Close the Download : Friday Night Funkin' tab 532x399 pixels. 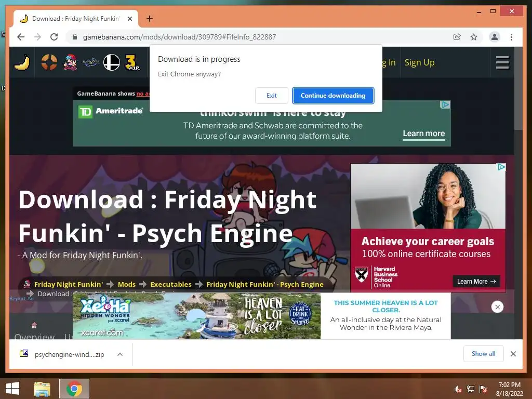[x=129, y=19]
